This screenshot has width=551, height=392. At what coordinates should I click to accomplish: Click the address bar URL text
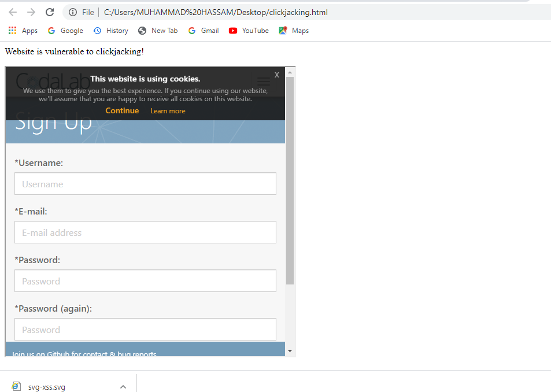tap(216, 12)
